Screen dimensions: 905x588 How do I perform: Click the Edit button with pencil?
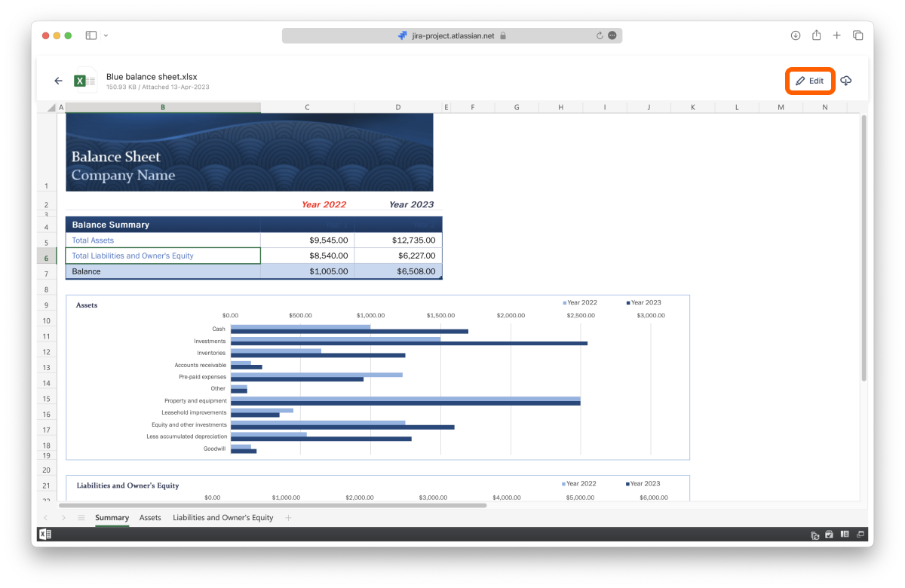810,81
